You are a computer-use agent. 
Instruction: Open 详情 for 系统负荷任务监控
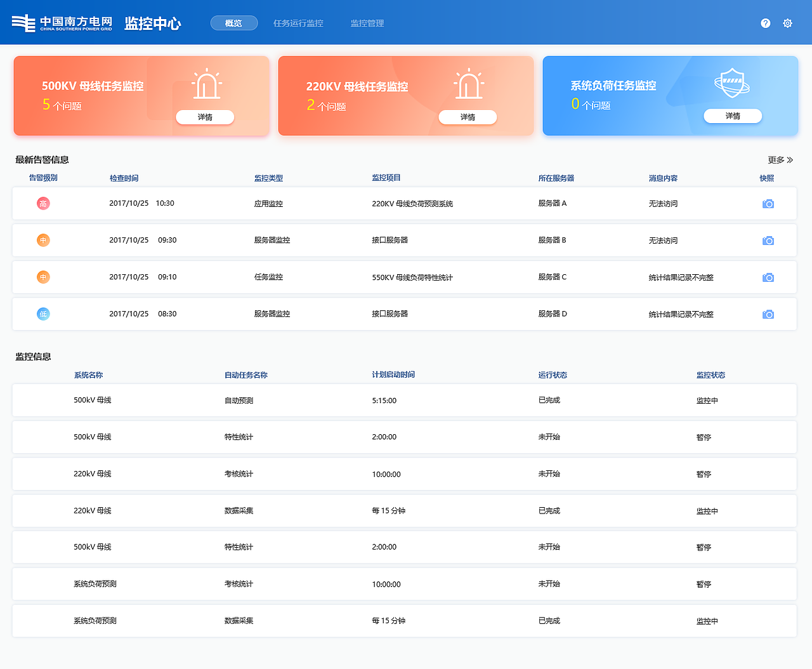733,116
